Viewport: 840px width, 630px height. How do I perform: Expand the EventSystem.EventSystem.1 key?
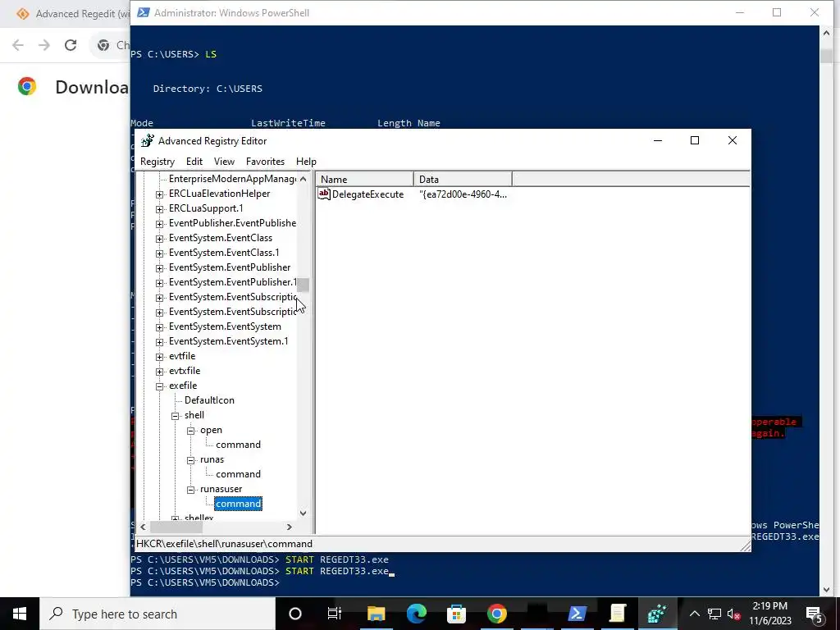coord(159,342)
